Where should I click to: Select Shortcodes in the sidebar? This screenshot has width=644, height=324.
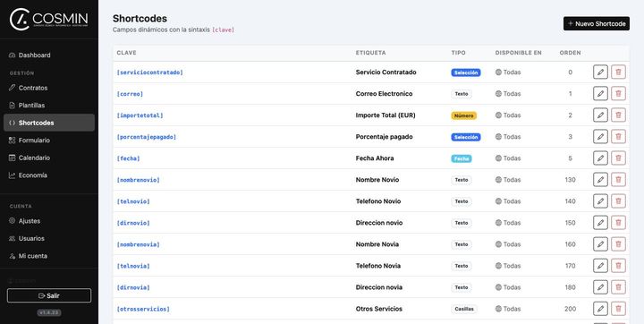(x=49, y=123)
